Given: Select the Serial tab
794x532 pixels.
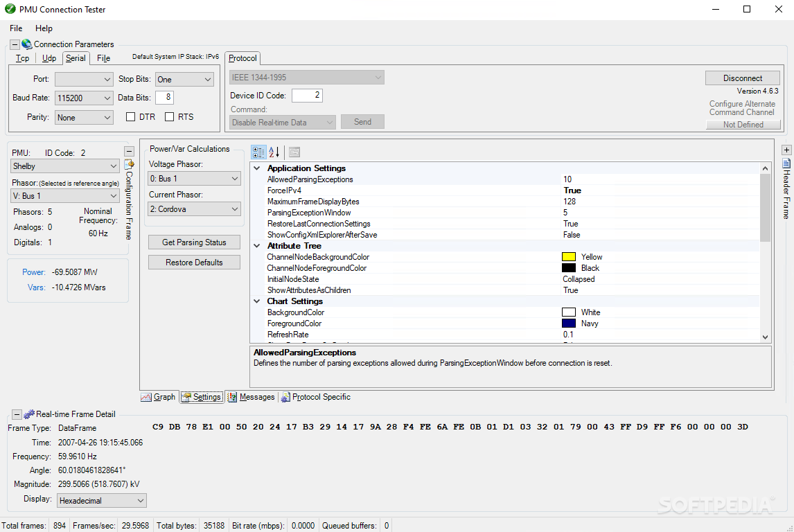Looking at the screenshot, I should [76, 58].
